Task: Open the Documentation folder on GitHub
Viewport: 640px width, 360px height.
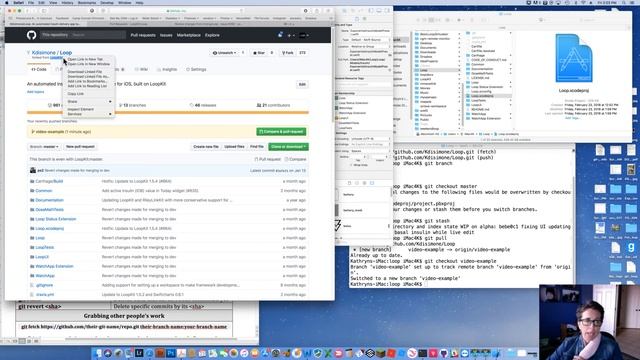Action: tap(49, 200)
